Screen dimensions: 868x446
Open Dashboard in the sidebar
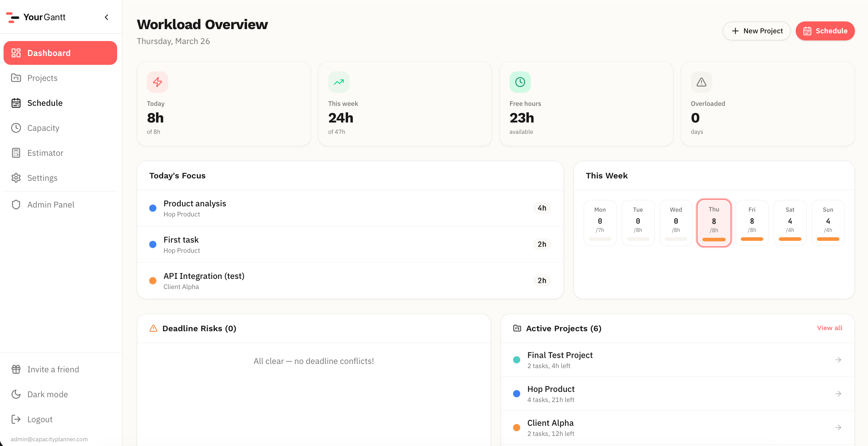pyautogui.click(x=60, y=53)
